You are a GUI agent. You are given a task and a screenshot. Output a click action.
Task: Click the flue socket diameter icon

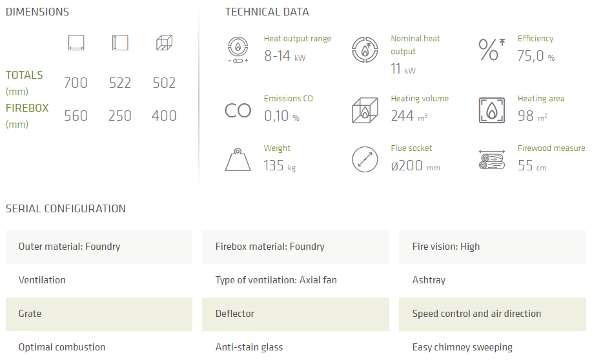(x=365, y=159)
